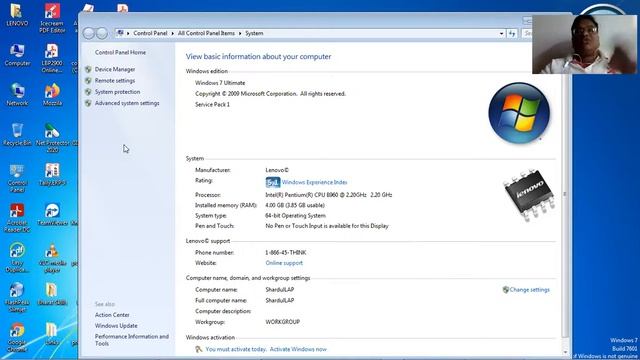Open Action Center under See also

coord(112,315)
